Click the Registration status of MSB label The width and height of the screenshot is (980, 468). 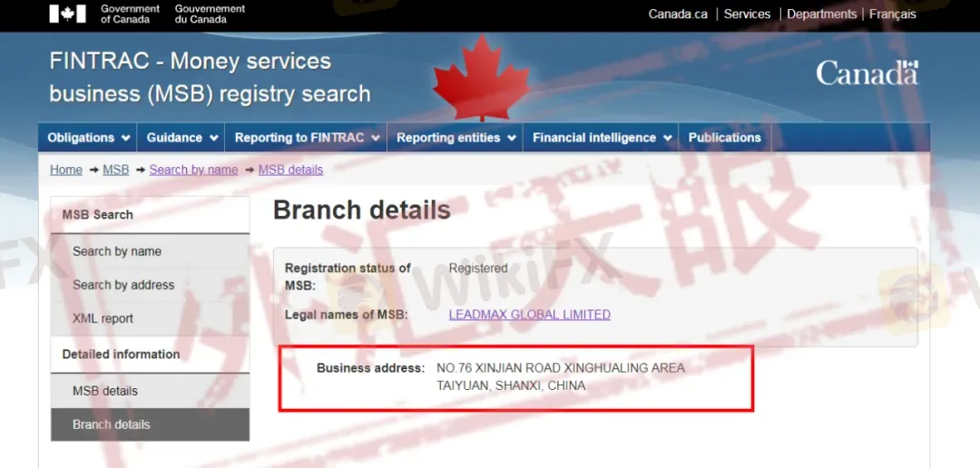[348, 277]
